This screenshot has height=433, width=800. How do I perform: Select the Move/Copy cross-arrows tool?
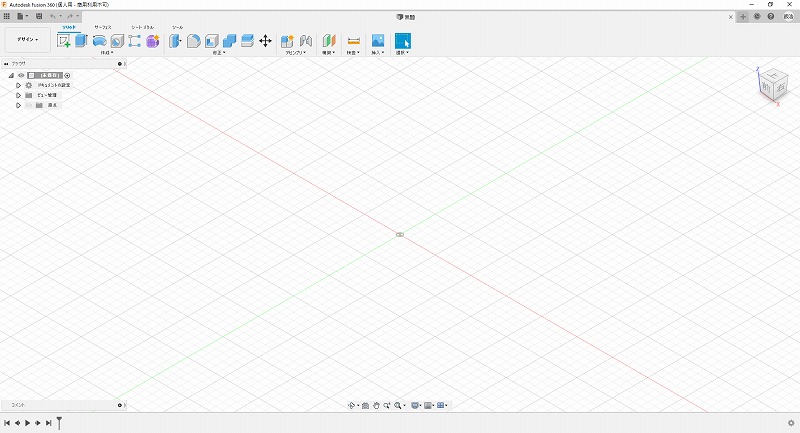click(265, 41)
